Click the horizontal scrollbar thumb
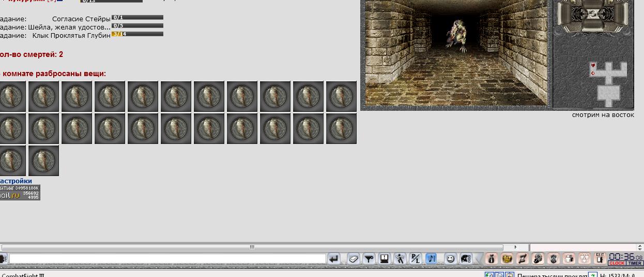Viewport: 644px width, 277px height. click(252, 247)
